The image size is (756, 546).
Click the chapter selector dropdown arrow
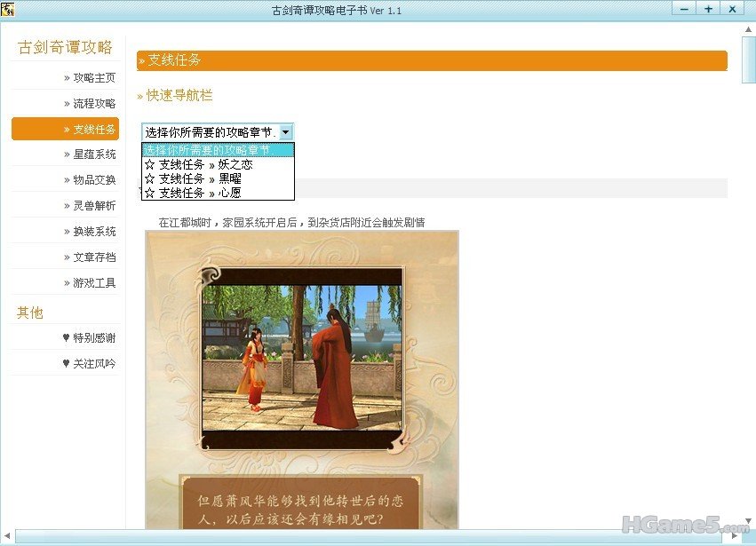pyautogui.click(x=286, y=131)
